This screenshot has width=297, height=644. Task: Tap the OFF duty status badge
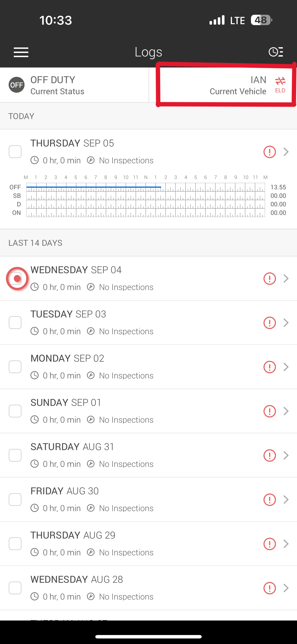[x=17, y=85]
